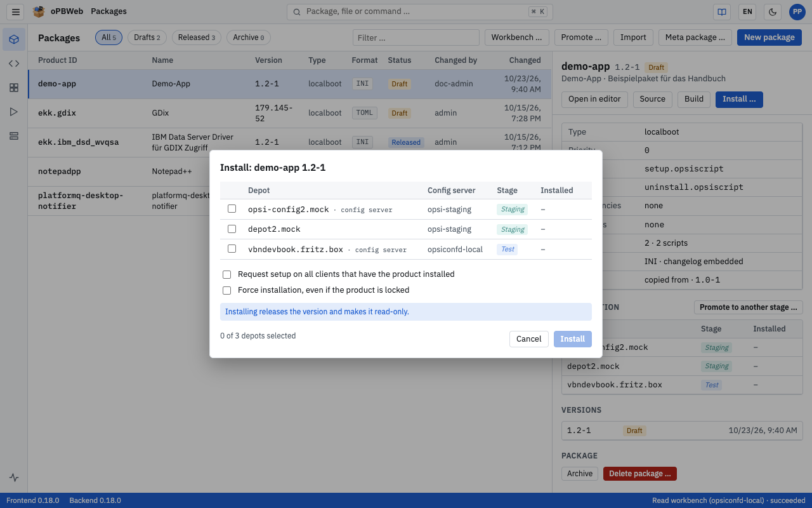Click the Version column header

269,60
